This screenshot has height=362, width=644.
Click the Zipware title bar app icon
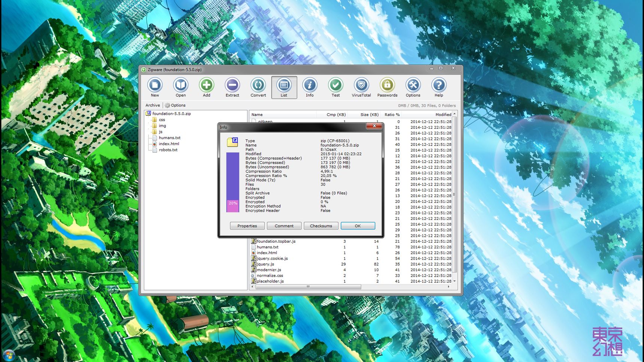click(143, 70)
